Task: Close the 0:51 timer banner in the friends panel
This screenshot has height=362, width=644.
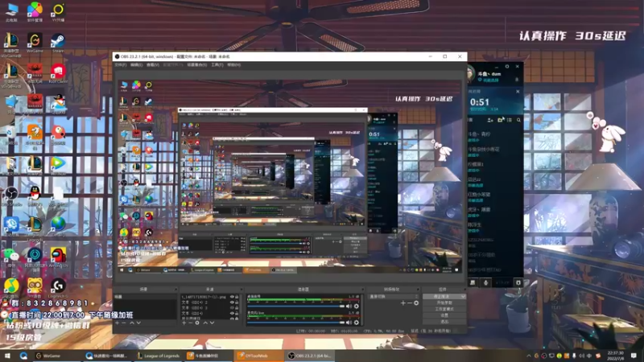Action: coord(518,92)
